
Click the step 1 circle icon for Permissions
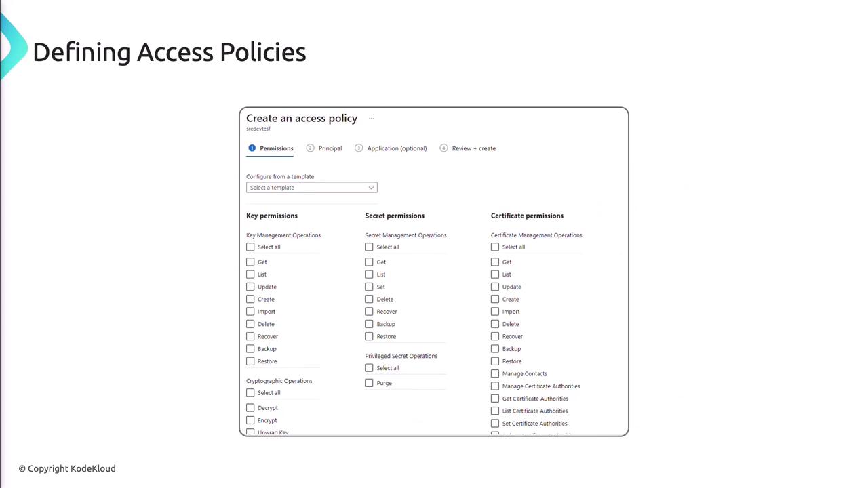point(252,148)
